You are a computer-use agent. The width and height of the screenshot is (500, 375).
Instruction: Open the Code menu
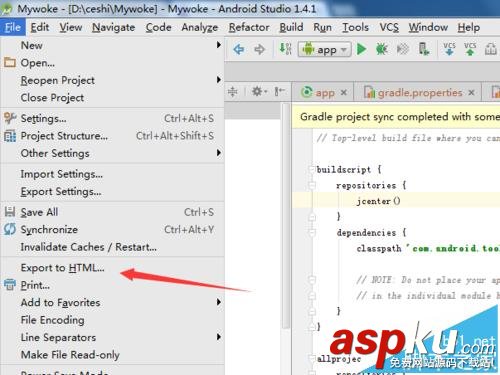(158, 27)
